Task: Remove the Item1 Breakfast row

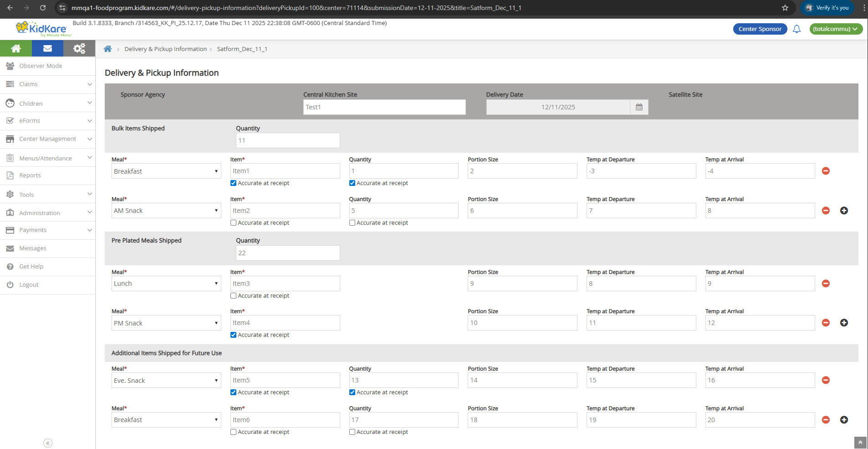Action: point(826,171)
